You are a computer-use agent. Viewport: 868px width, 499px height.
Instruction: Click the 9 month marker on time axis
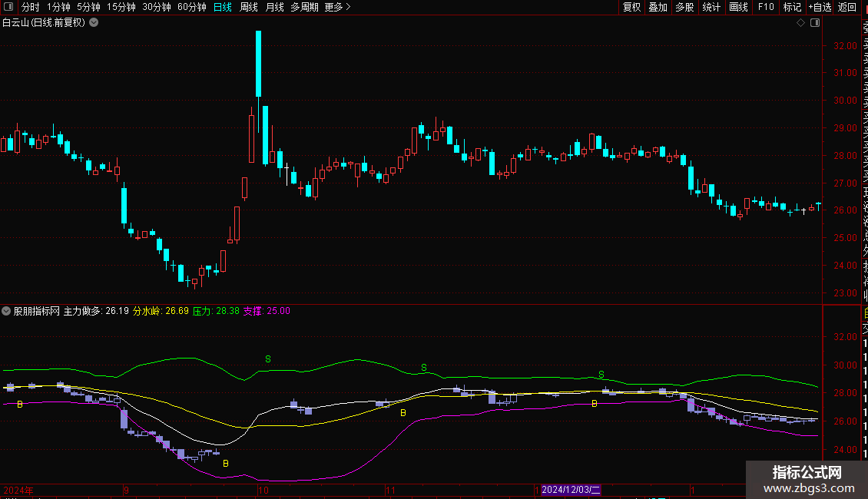click(x=126, y=490)
